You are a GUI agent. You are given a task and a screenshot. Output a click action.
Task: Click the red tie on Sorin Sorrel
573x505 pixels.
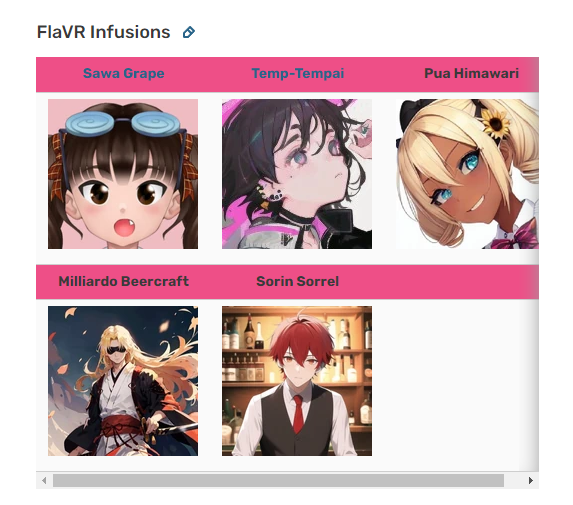click(299, 413)
